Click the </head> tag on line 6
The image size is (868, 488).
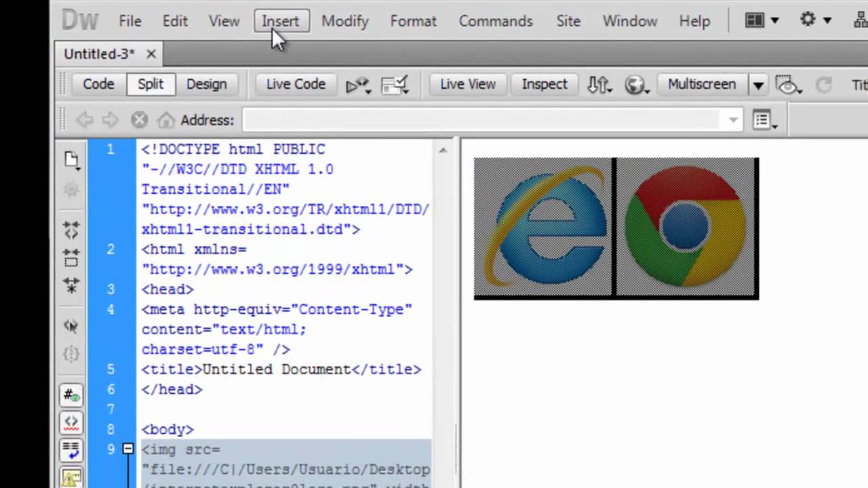point(172,389)
